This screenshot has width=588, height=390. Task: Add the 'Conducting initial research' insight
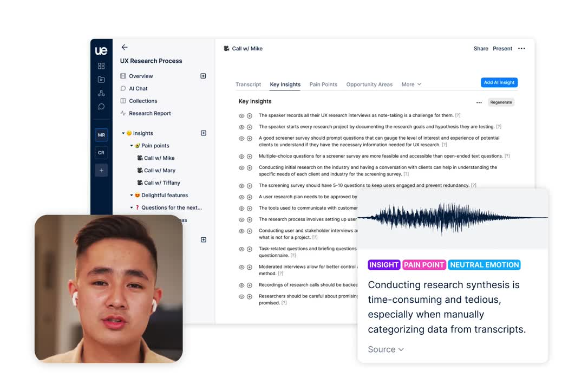tap(250, 167)
